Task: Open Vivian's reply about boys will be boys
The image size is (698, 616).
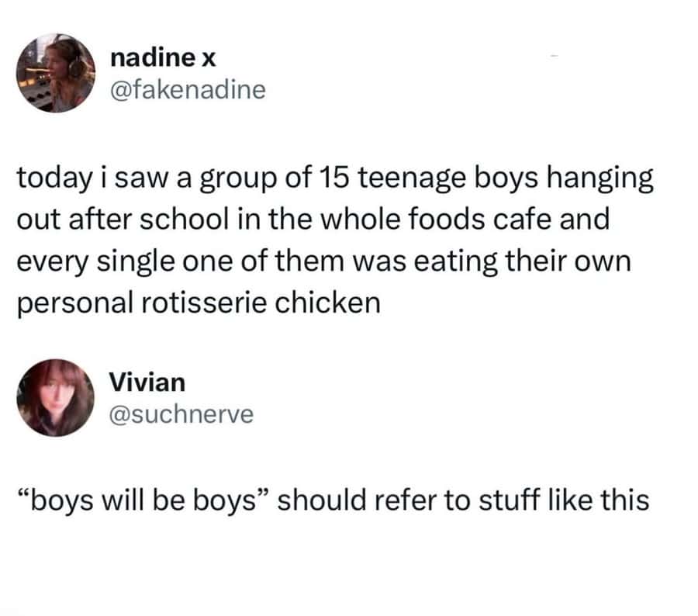Action: [333, 500]
